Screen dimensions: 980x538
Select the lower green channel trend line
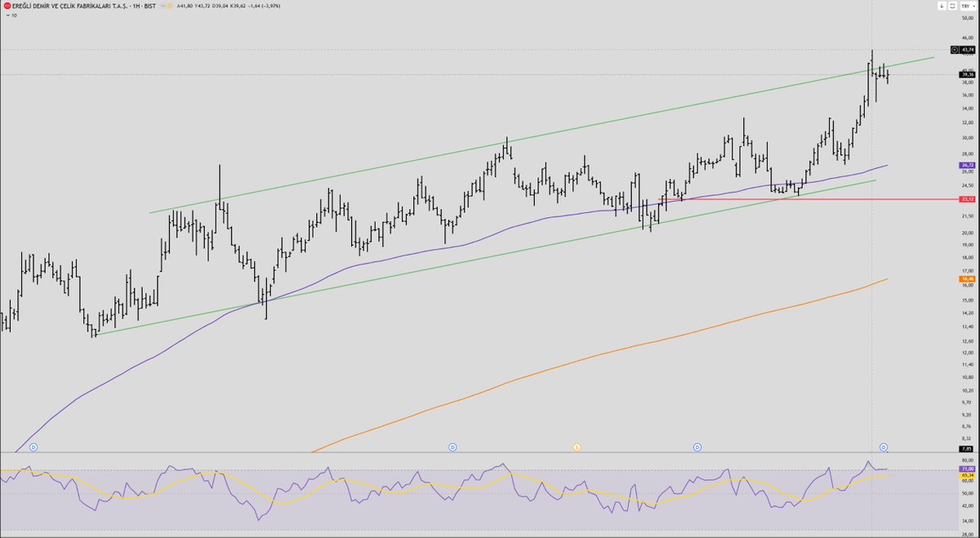(x=485, y=257)
